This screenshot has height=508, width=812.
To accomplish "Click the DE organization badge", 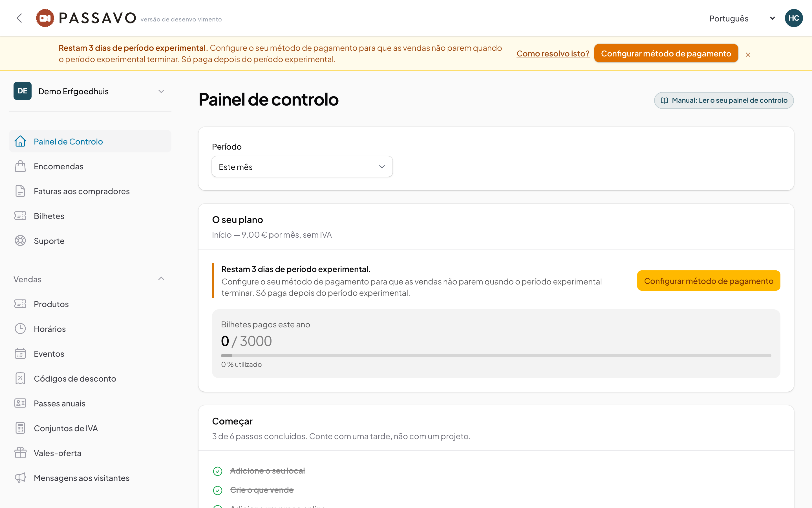I will click(23, 91).
